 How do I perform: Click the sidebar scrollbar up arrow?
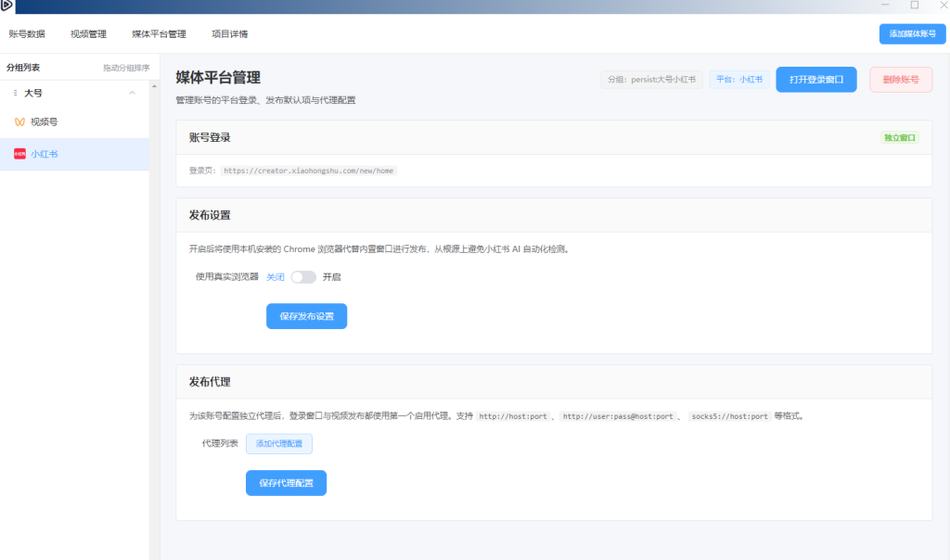pyautogui.click(x=154, y=86)
